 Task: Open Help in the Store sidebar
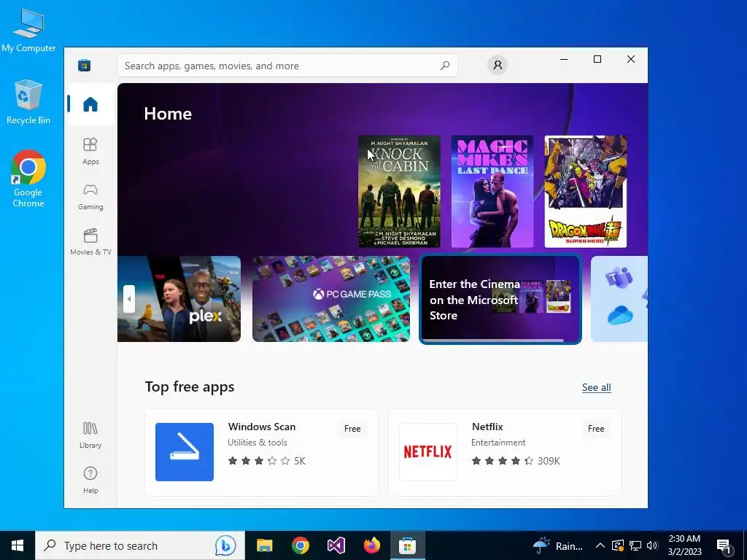coord(90,480)
